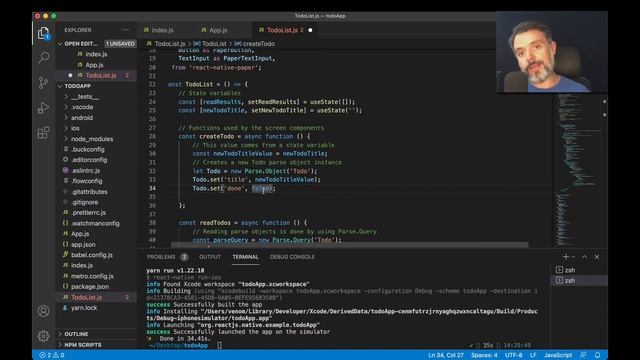Maximize the panel with caret icon
Image resolution: width=640 pixels, height=360 pixels.
[584, 257]
